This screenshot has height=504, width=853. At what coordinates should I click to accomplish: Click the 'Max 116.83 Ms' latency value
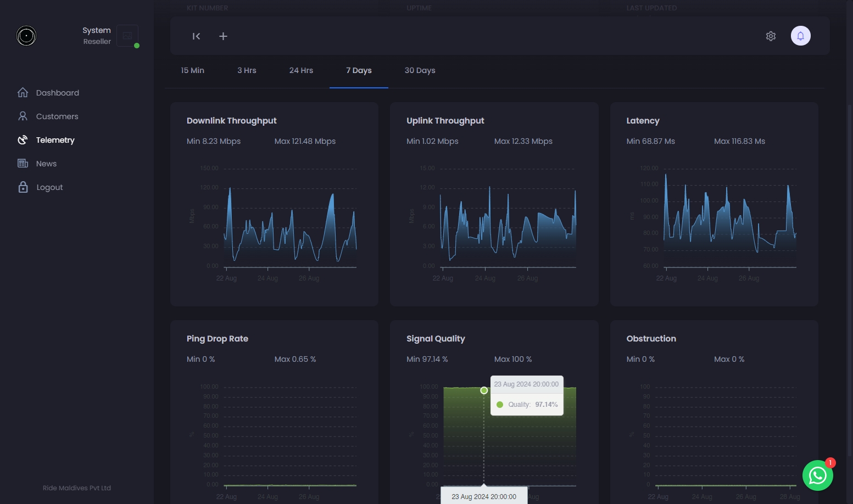tap(740, 141)
